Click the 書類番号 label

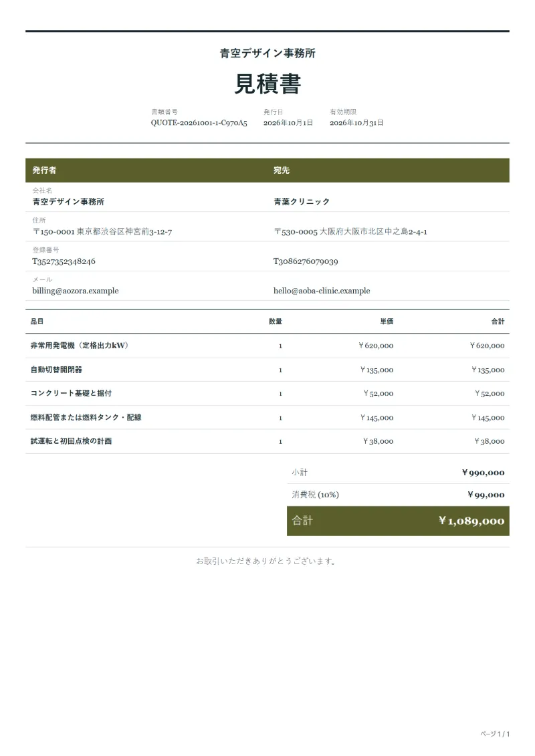[x=164, y=112]
